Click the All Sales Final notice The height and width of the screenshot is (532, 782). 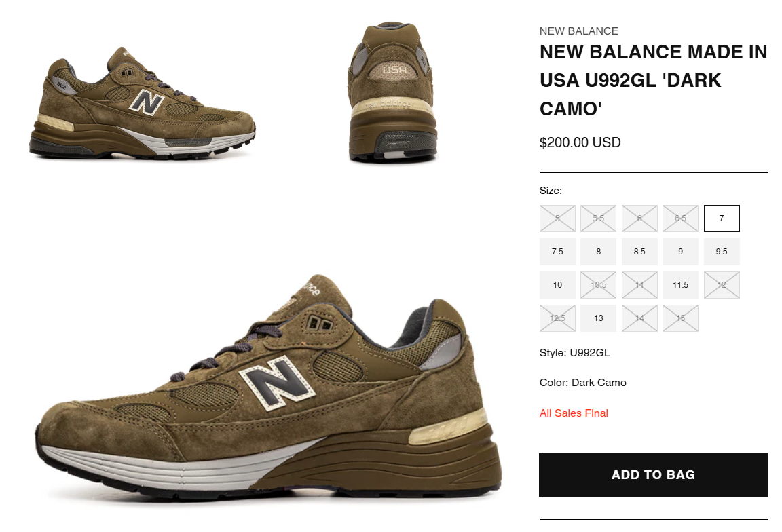pos(574,413)
